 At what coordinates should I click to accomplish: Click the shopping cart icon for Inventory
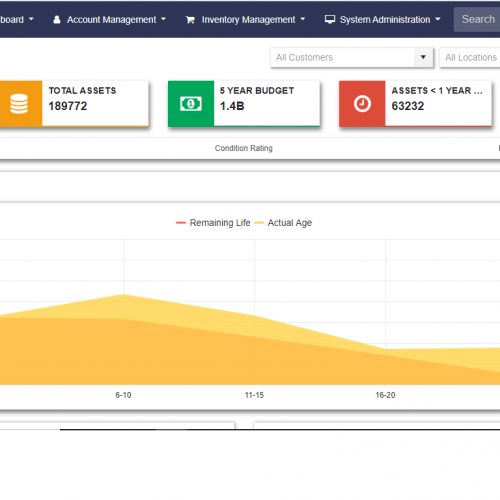(190, 20)
